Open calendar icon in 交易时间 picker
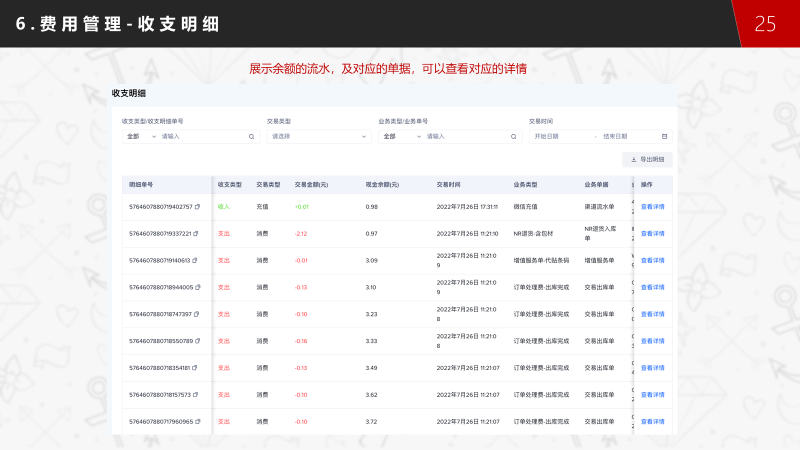Image resolution: width=800 pixels, height=450 pixels. tap(665, 136)
